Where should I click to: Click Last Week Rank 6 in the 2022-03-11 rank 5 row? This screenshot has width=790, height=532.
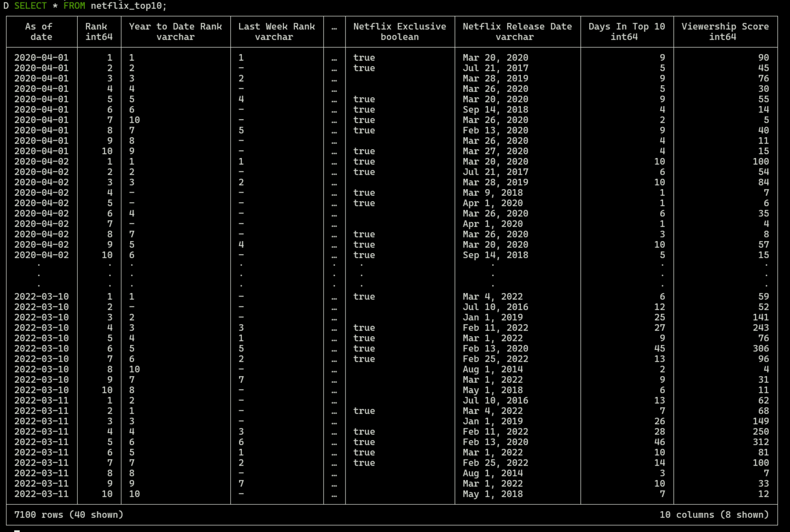[x=241, y=442]
